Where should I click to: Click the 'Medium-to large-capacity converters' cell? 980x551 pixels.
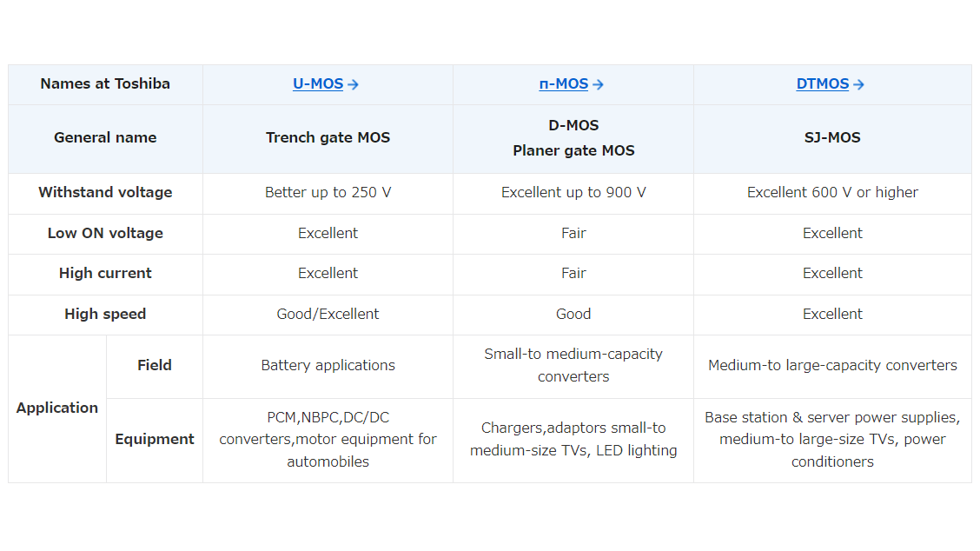pyautogui.click(x=832, y=366)
